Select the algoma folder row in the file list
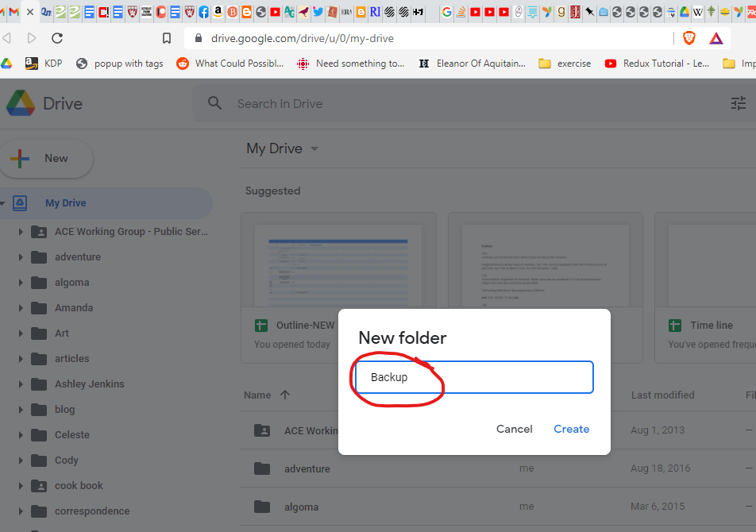This screenshot has height=532, width=756. pos(497,507)
